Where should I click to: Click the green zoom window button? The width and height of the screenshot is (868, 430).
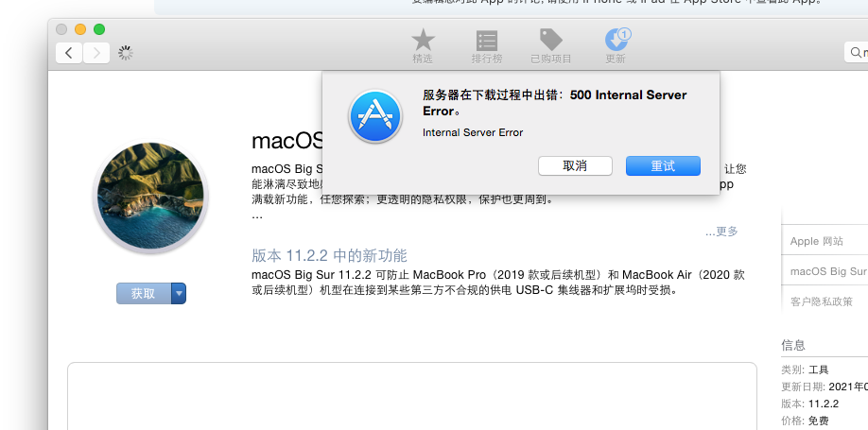(99, 29)
